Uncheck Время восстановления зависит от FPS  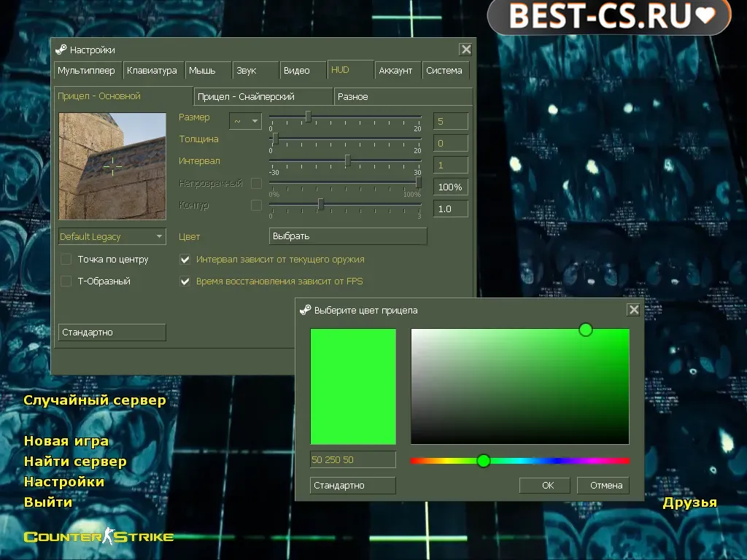pos(185,281)
